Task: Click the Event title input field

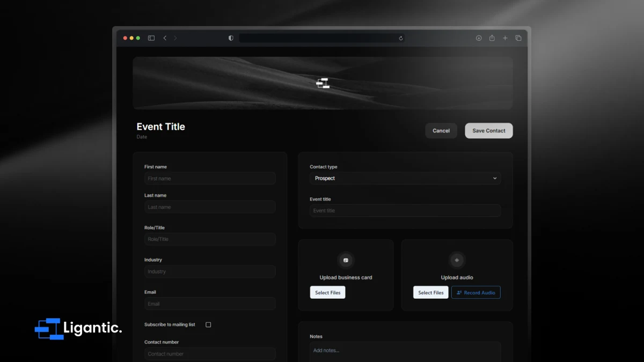Action: point(405,210)
